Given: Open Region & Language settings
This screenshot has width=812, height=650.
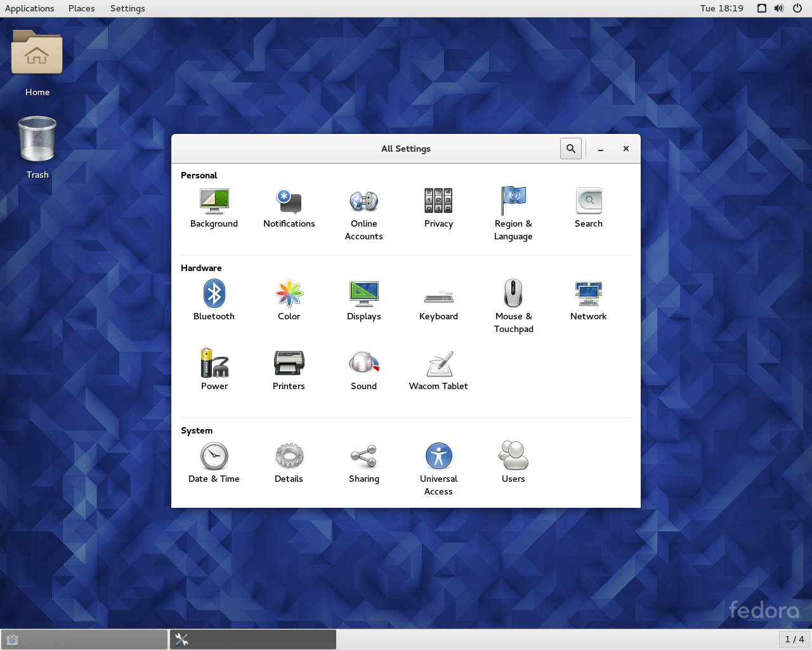Looking at the screenshot, I should tap(514, 214).
